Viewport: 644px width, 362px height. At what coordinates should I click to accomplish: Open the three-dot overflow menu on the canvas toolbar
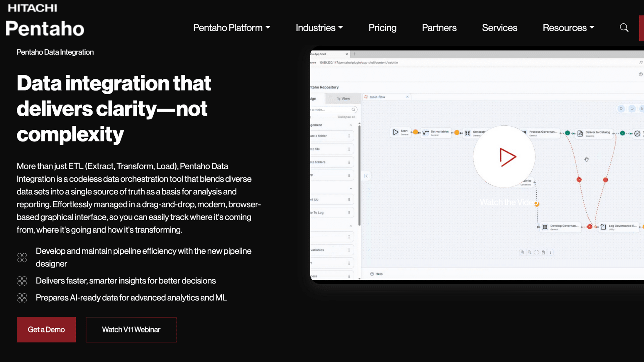point(550,252)
